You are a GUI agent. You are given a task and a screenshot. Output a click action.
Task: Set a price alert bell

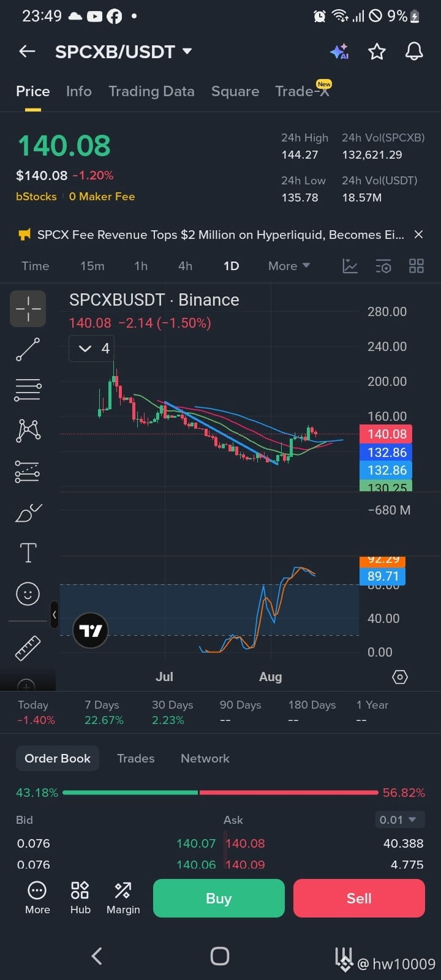[x=415, y=51]
